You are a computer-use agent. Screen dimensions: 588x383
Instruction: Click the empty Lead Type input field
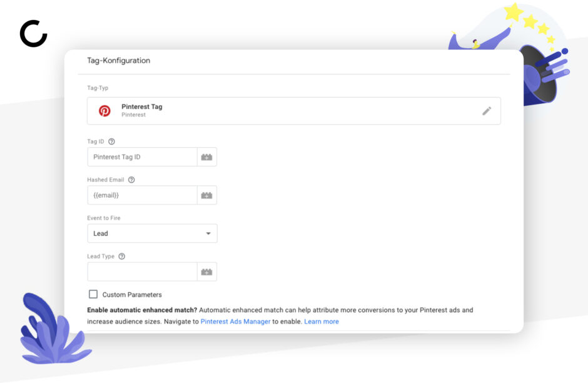coord(142,272)
